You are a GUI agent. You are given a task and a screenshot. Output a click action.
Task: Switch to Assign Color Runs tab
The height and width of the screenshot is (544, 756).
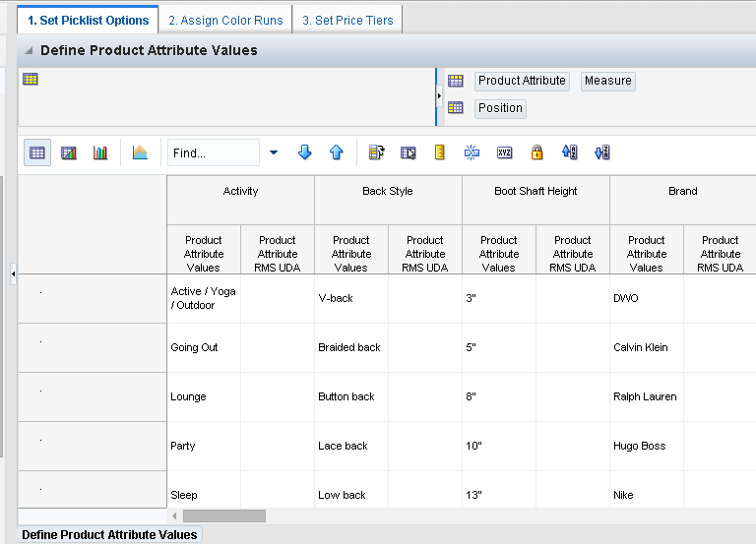pyautogui.click(x=225, y=21)
